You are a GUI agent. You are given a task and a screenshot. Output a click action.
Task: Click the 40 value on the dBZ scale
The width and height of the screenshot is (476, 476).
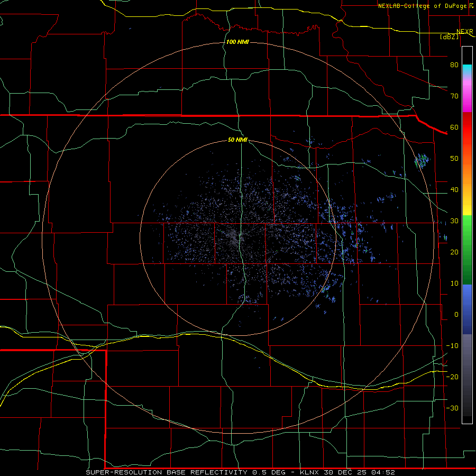pyautogui.click(x=454, y=190)
